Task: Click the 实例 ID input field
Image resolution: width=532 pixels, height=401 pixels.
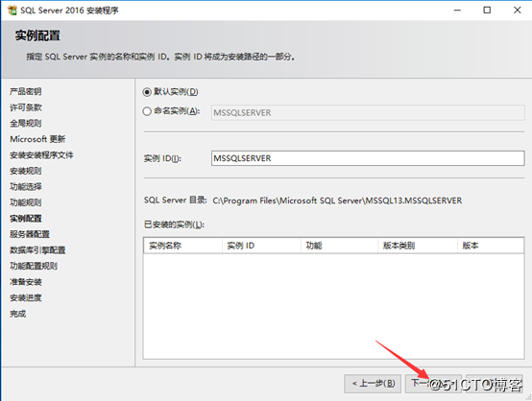Action: pos(368,158)
